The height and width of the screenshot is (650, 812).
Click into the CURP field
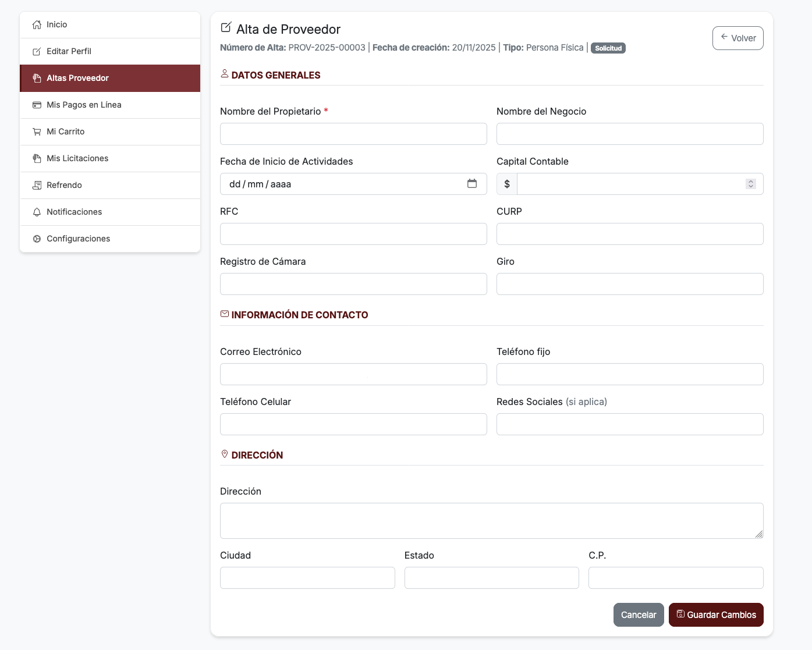(630, 234)
